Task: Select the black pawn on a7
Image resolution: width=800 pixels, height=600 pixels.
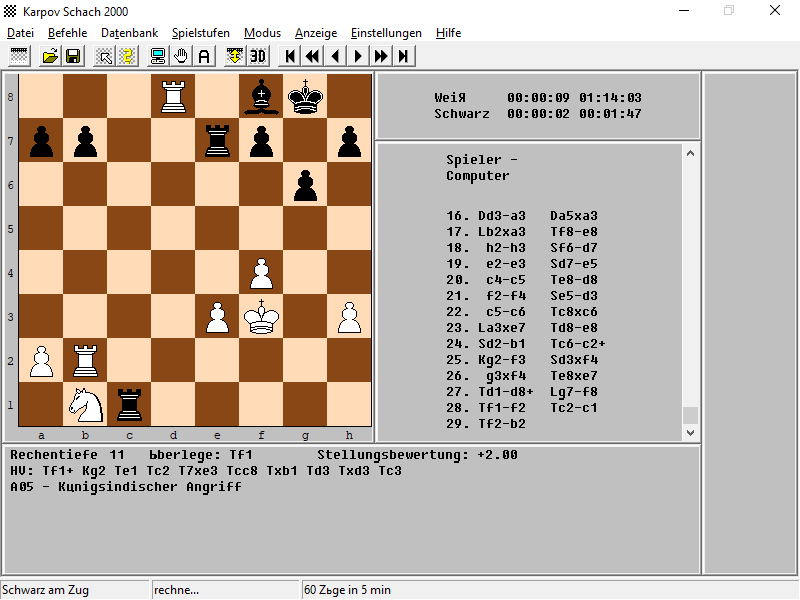Action: pos(41,140)
